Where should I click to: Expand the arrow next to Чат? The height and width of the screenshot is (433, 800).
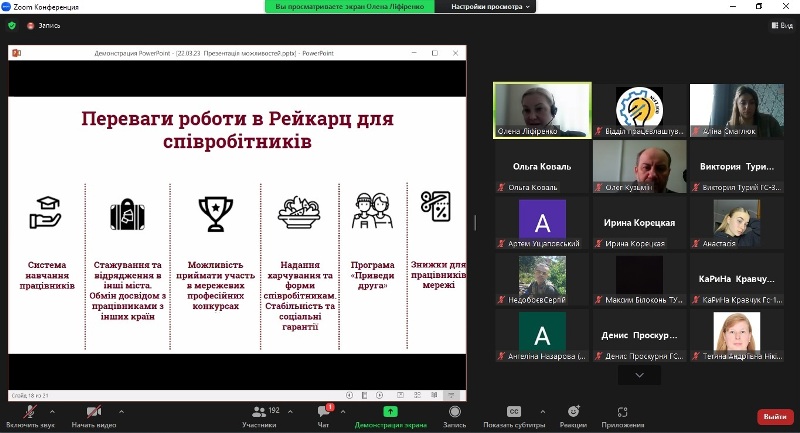pyautogui.click(x=343, y=412)
